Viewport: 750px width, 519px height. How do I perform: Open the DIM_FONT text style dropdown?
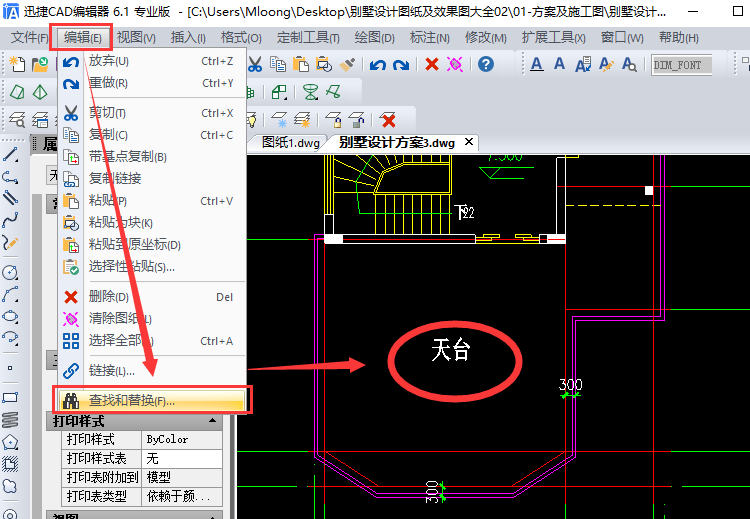tap(682, 65)
